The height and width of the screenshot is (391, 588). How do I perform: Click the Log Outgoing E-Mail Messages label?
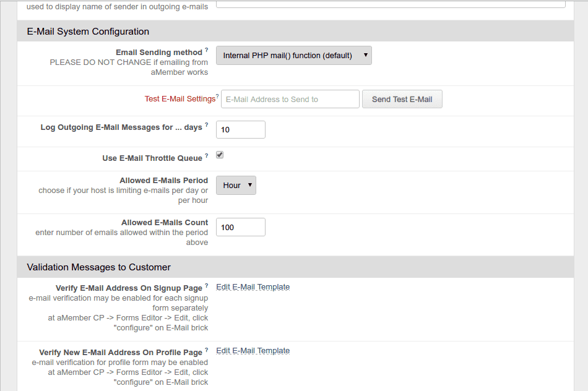121,127
